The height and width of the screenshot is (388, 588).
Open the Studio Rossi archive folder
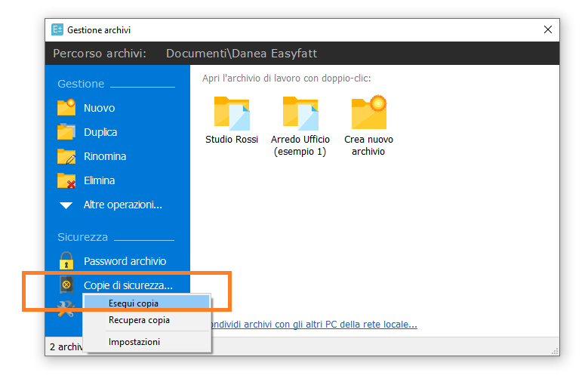click(232, 113)
